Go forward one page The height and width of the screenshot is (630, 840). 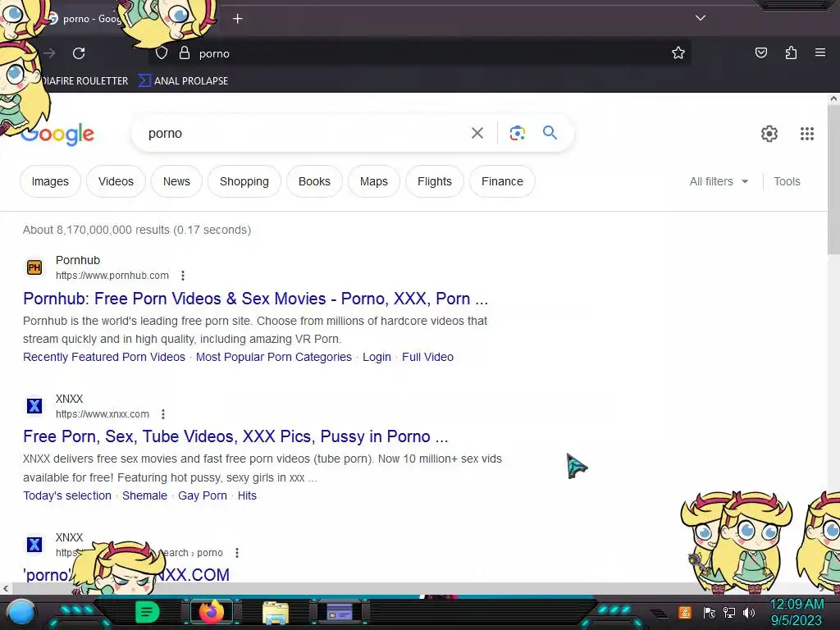coord(49,53)
